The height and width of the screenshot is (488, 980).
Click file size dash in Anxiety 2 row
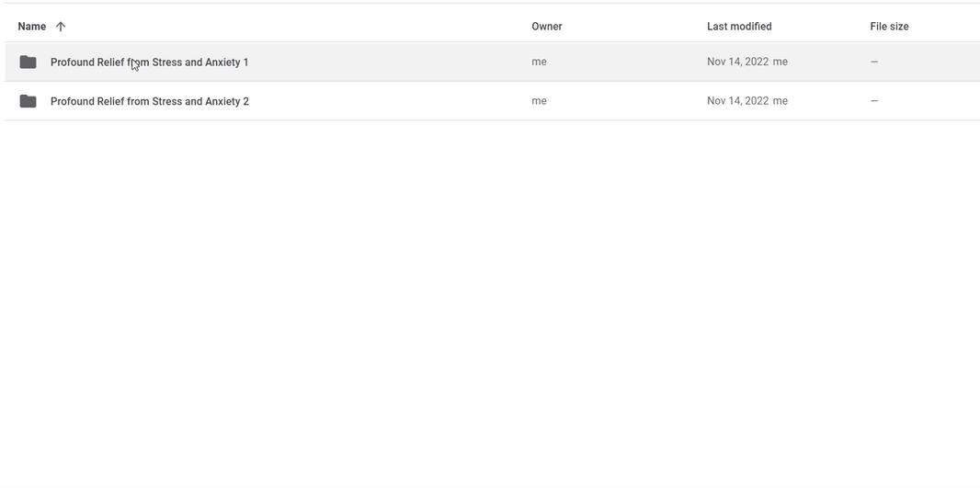tap(873, 101)
